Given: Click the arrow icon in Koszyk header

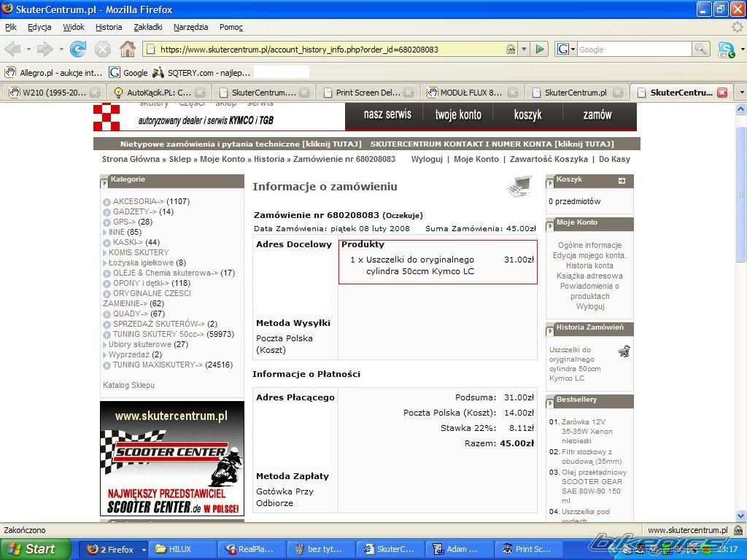Looking at the screenshot, I should 622,181.
